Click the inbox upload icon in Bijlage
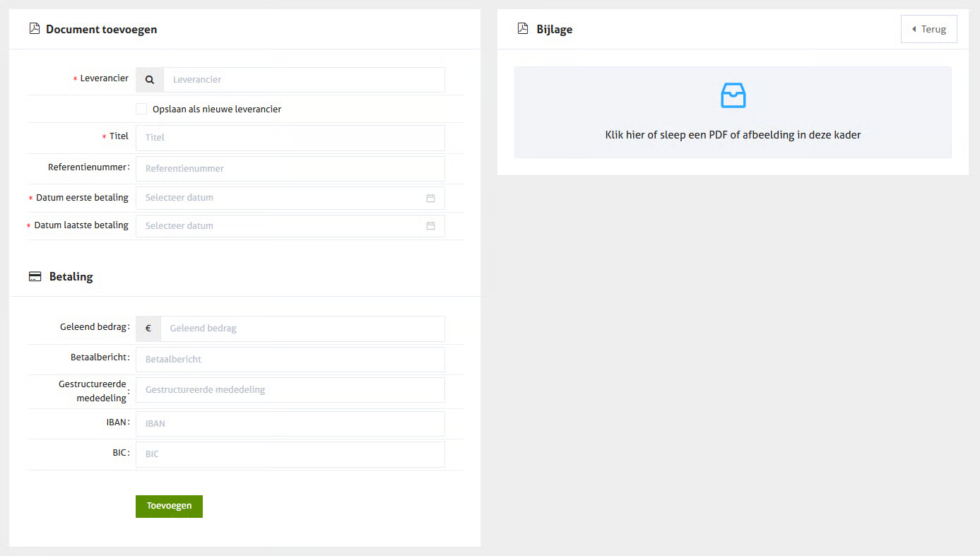Screen dimensions: 980x556 733,95
